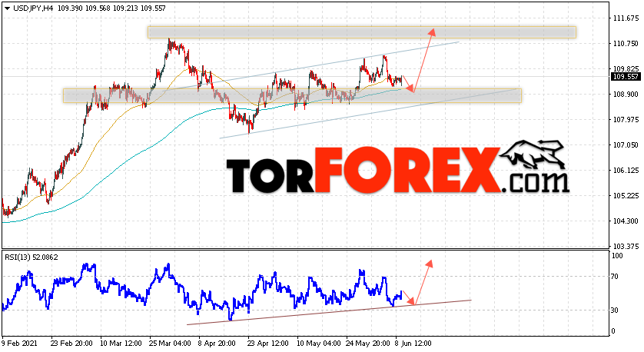
Task: Select the 107.975 price axis level
Action: [x=626, y=120]
